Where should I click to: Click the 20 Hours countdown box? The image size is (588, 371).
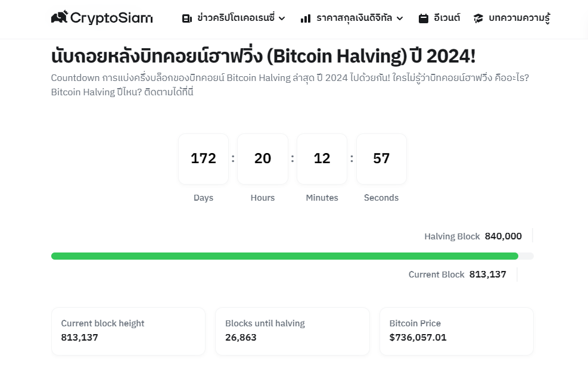coord(263,159)
